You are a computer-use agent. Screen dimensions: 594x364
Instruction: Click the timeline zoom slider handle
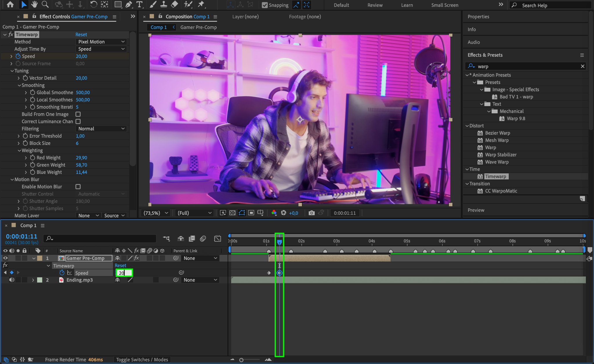pos(241,360)
